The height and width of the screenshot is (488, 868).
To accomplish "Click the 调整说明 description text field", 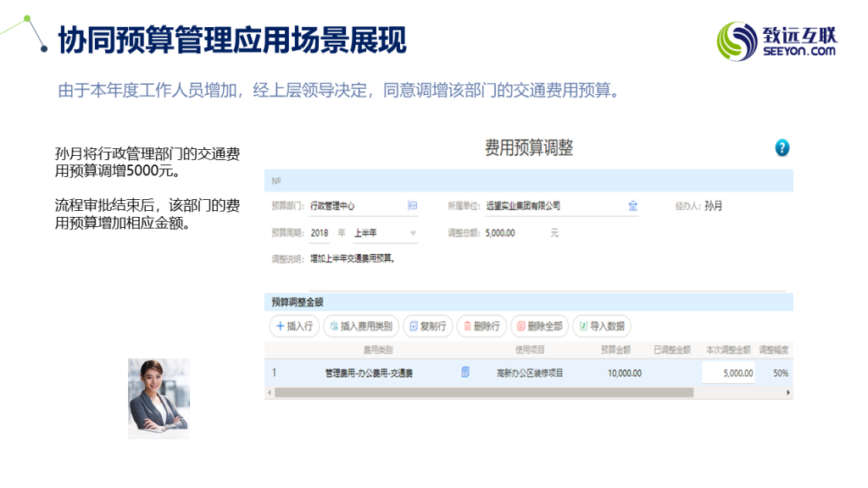I will [x=424, y=258].
